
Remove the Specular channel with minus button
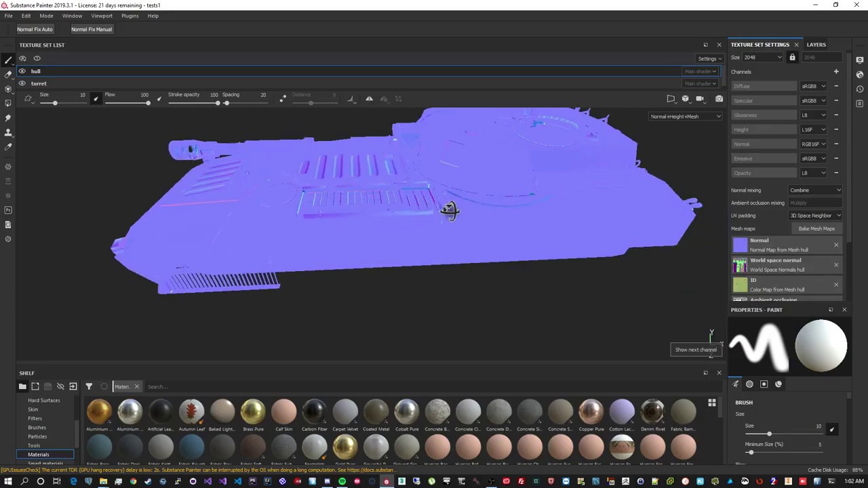pos(836,100)
